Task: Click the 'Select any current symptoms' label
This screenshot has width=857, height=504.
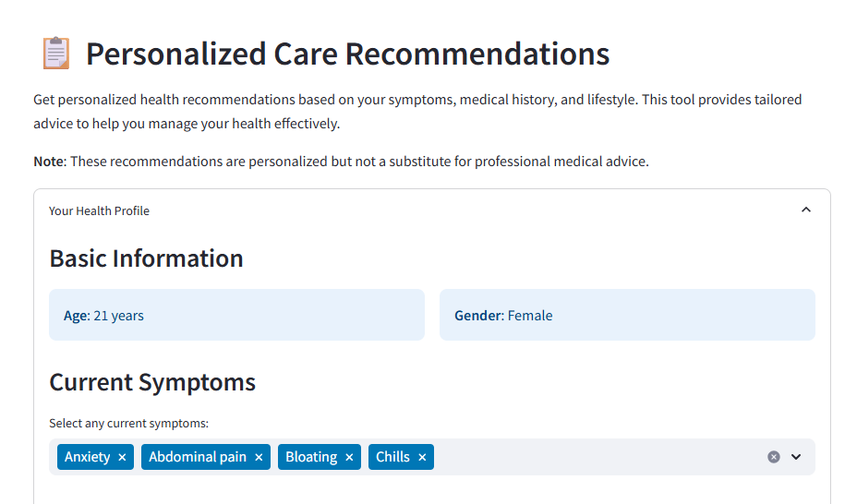Action: pos(128,424)
